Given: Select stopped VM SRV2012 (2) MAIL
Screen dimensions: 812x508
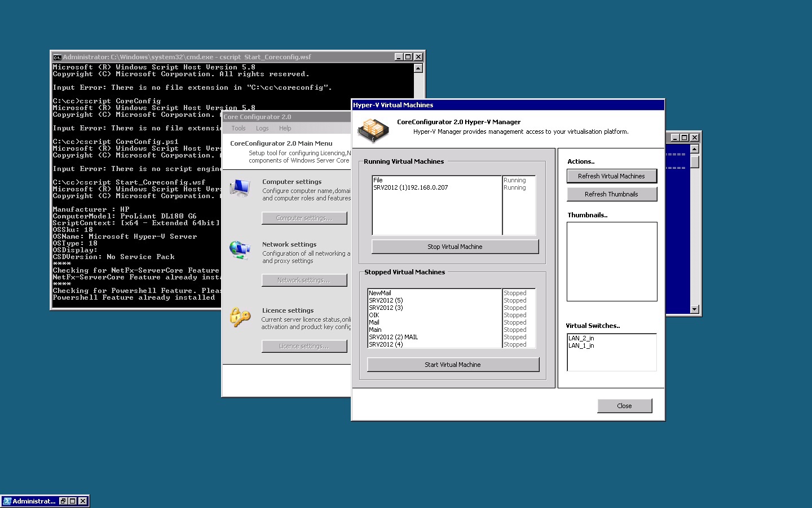Looking at the screenshot, I should tap(435, 337).
